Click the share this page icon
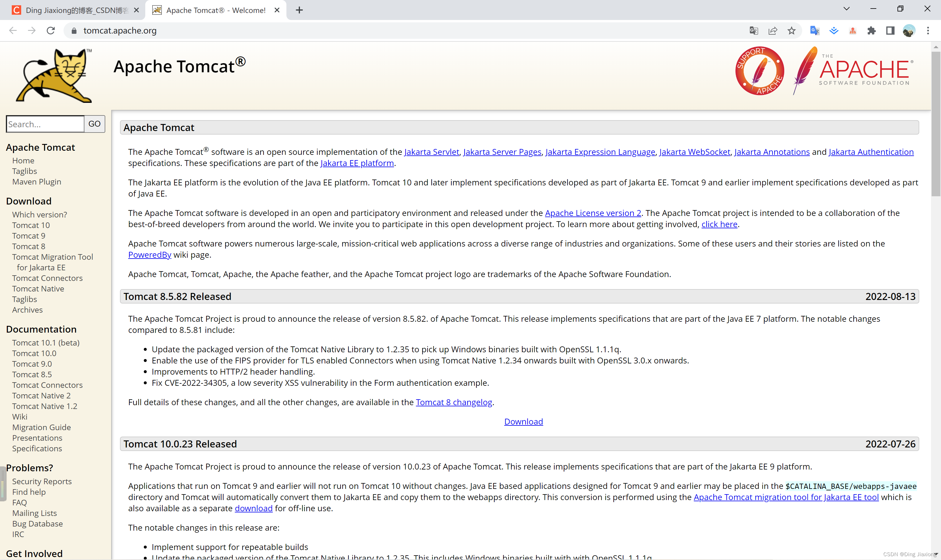 pyautogui.click(x=773, y=31)
